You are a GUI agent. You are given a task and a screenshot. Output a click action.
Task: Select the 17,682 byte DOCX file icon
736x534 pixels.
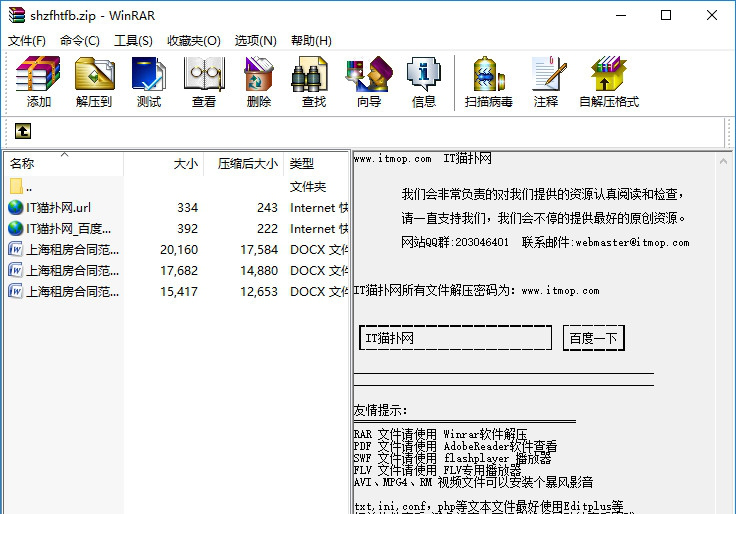(15, 270)
